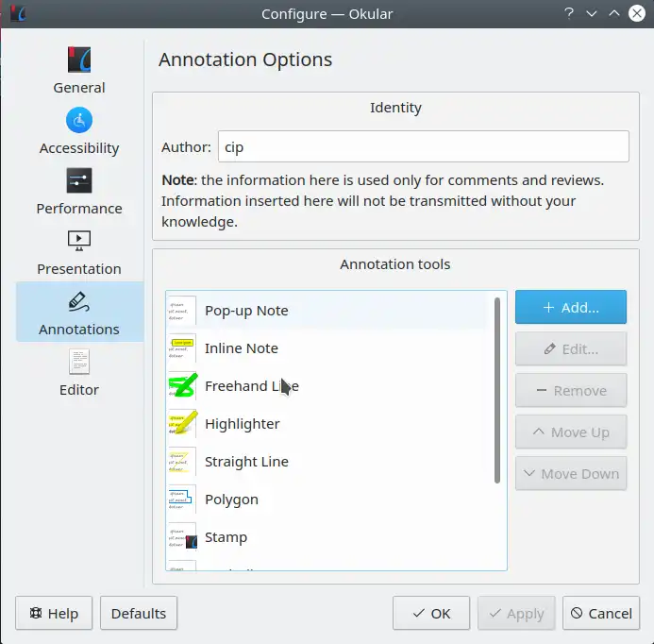Screen dimensions: 654x644
Task: Click into the Author text field
Action: pyautogui.click(x=424, y=146)
